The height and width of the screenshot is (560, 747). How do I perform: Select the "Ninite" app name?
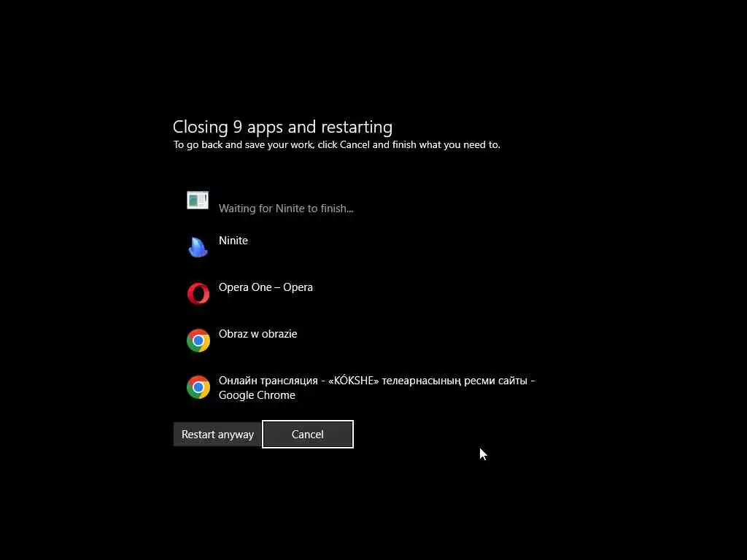coord(233,241)
